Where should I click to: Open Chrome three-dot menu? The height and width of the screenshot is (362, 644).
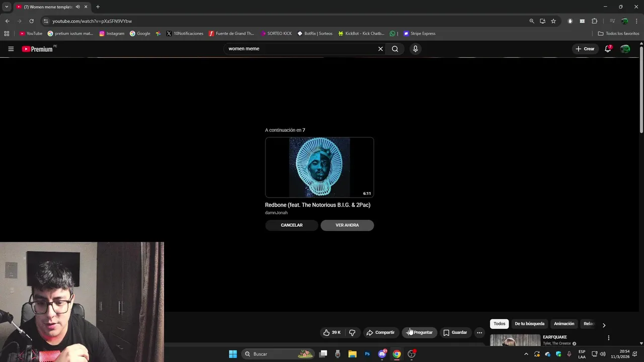pyautogui.click(x=636, y=21)
